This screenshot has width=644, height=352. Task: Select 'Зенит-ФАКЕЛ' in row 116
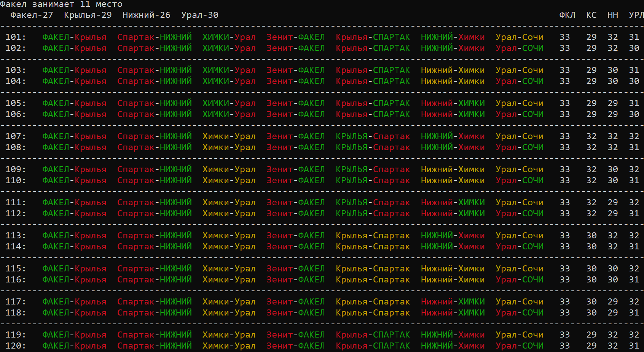(296, 280)
